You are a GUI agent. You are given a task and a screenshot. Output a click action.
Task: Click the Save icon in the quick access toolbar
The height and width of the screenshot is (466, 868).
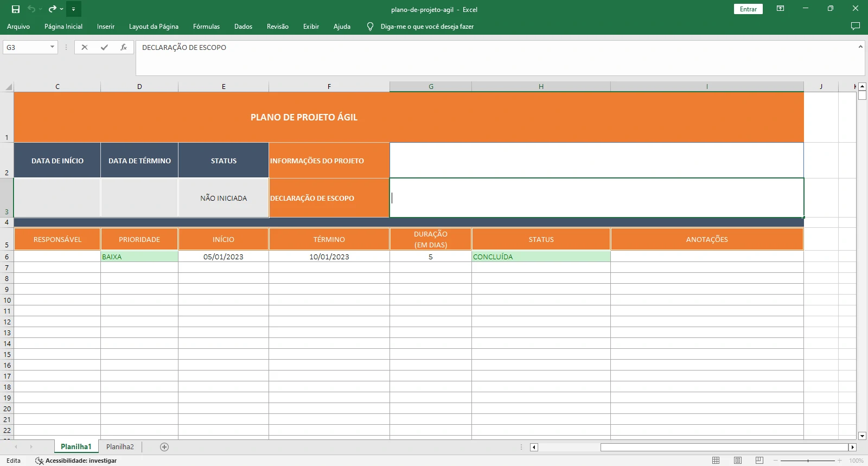tap(16, 9)
